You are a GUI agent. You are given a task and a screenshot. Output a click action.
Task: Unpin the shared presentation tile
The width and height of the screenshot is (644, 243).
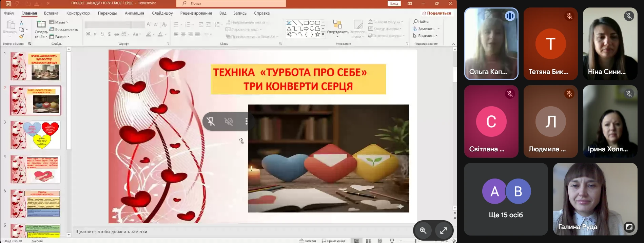click(x=211, y=121)
